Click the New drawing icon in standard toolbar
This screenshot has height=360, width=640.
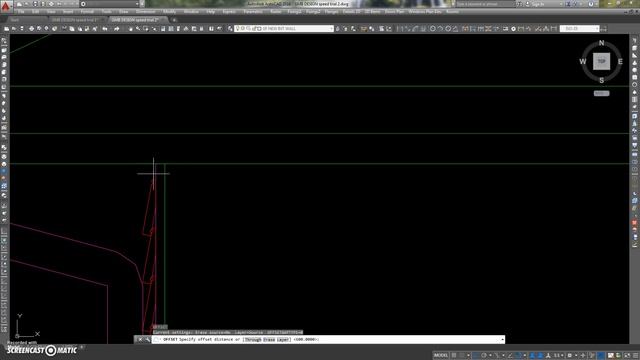coord(7,29)
